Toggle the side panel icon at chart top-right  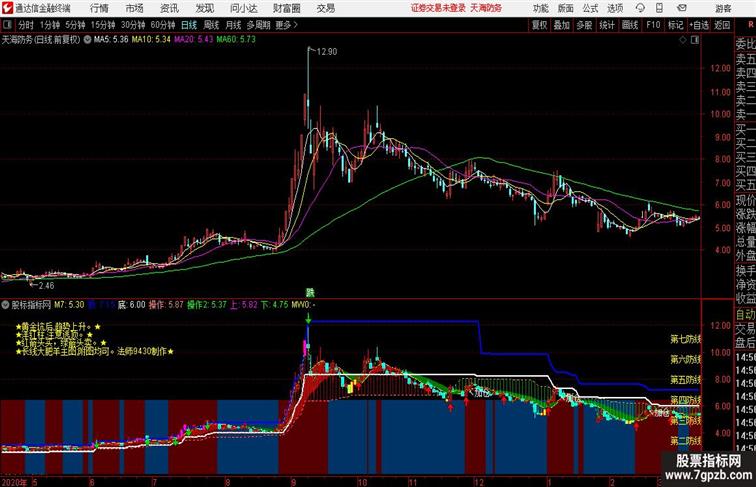pos(695,40)
